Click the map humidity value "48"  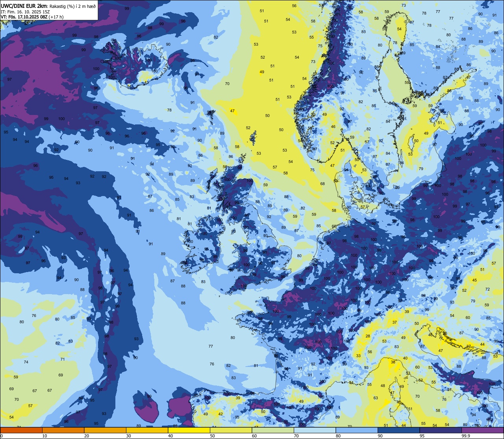pos(383,386)
